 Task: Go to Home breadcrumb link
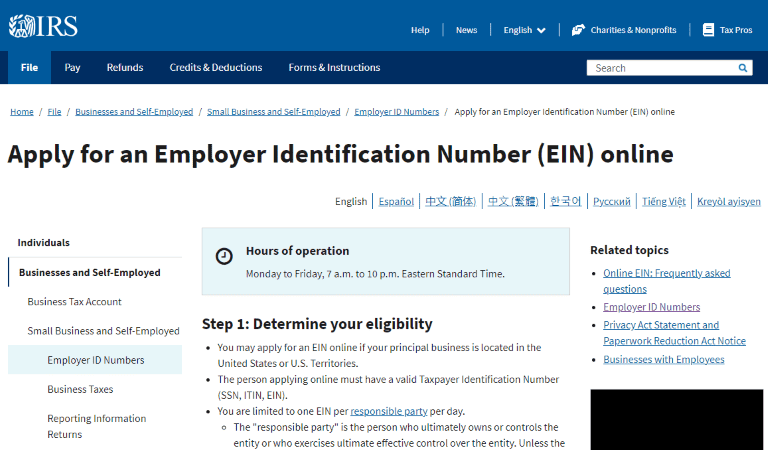(22, 112)
